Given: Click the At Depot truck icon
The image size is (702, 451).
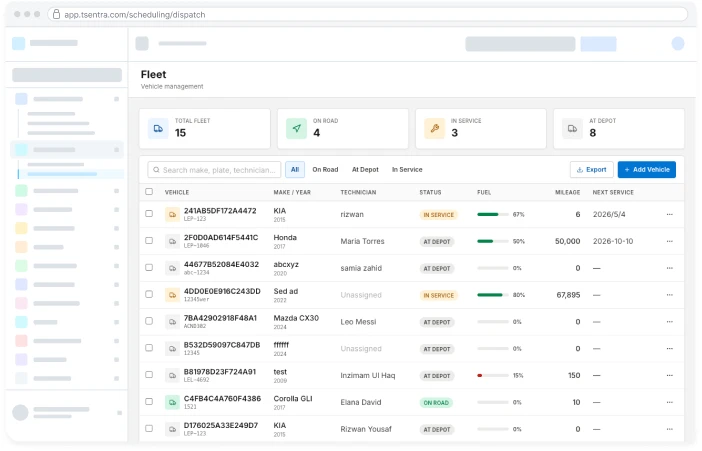Looking at the screenshot, I should point(573,129).
